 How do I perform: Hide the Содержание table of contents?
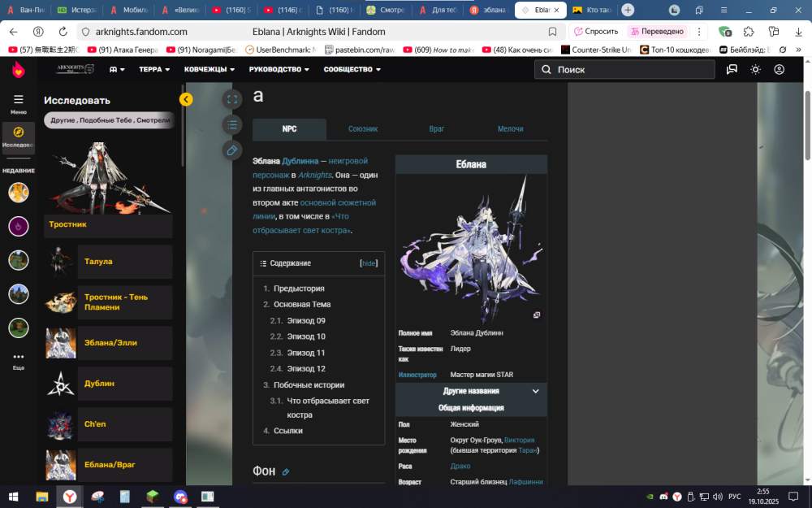(369, 263)
